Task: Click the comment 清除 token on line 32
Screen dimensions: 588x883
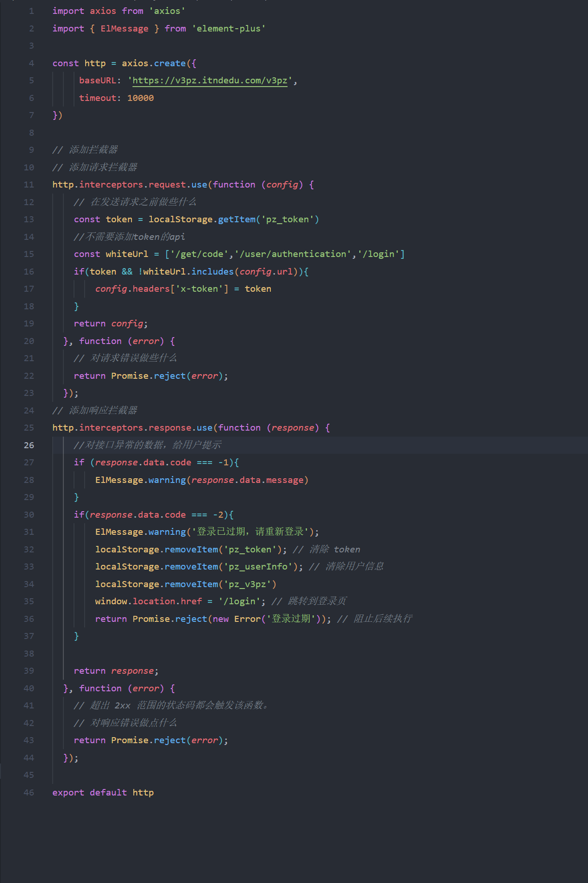Action: (x=327, y=550)
